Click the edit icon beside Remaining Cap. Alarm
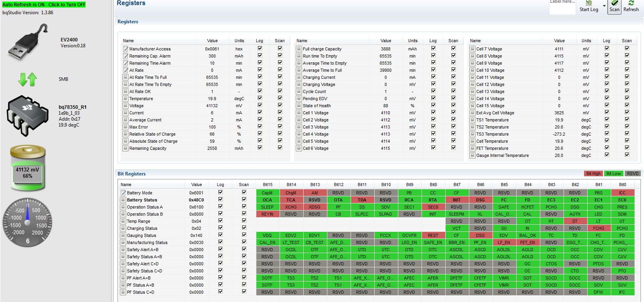Image resolution: width=644 pixels, height=302 pixels. pyautogui.click(x=125, y=56)
